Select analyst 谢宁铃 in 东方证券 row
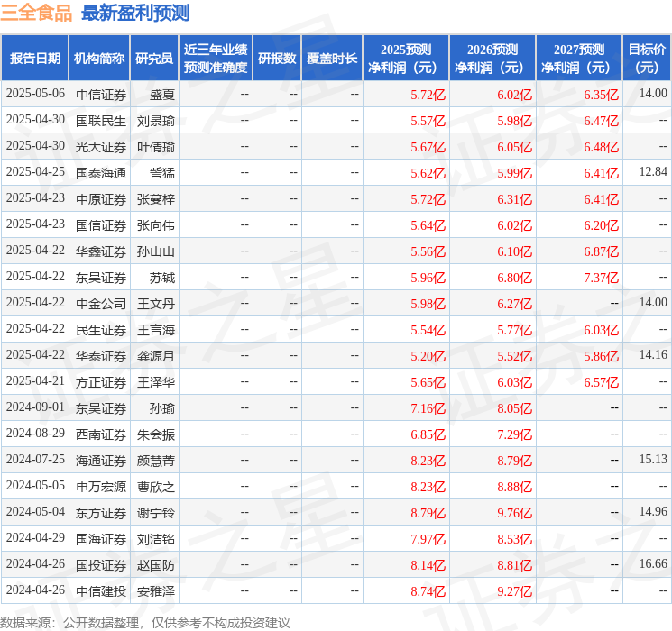The image size is (672, 631). 156,513
